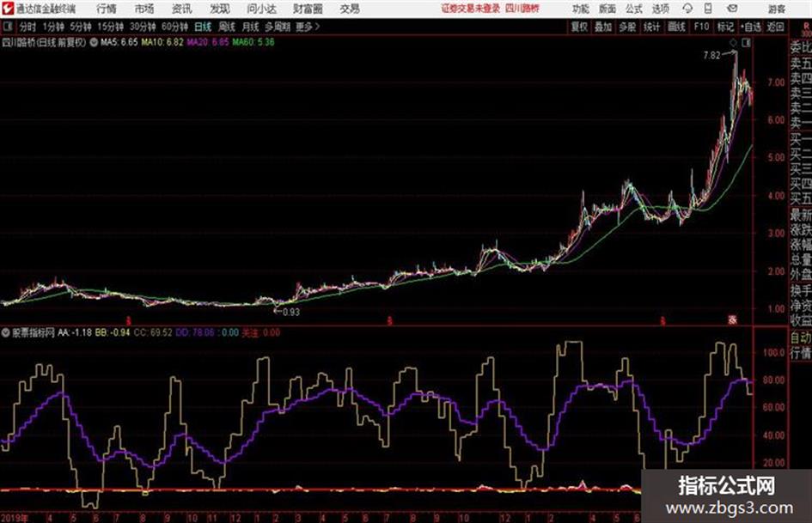Click the 2019年 label on the time axis
This screenshot has height=523, width=812.
15,517
